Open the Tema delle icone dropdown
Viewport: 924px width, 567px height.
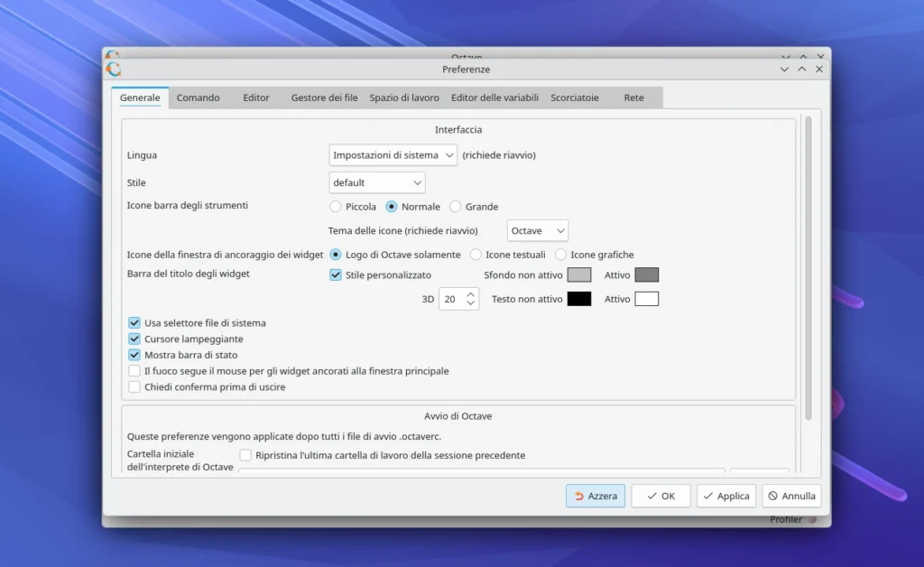pos(537,230)
